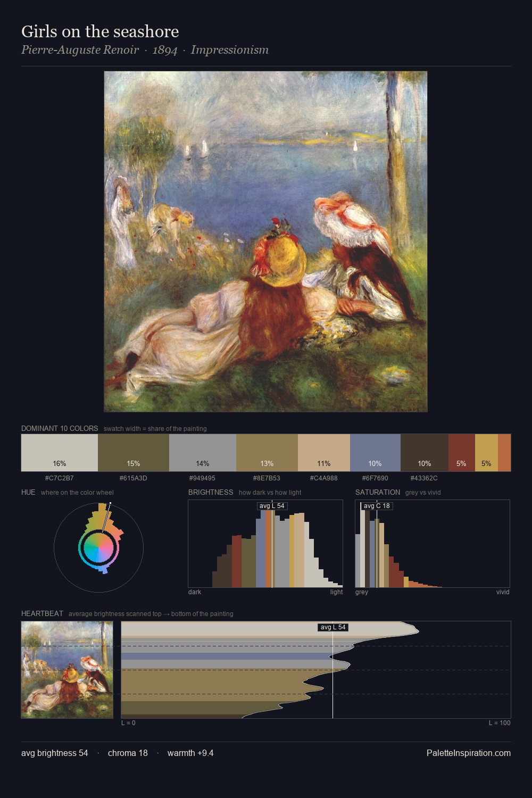Open the PaletteInspiration.com link
The width and height of the screenshot is (532, 798).
(469, 753)
